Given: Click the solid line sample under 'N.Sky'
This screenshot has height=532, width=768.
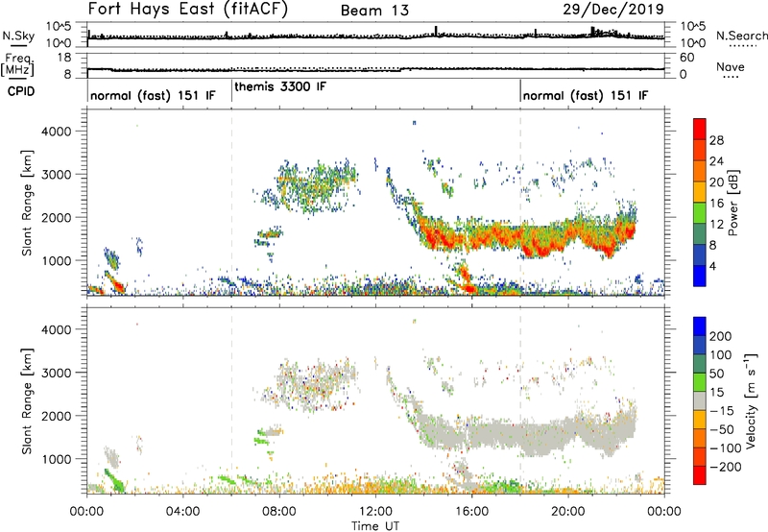Looking at the screenshot, I should pyautogui.click(x=18, y=45).
